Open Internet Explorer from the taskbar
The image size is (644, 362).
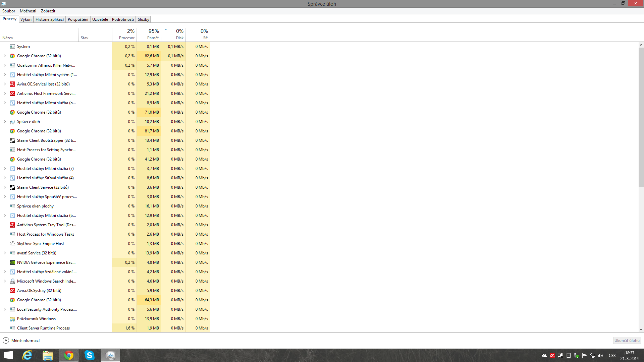(27, 355)
